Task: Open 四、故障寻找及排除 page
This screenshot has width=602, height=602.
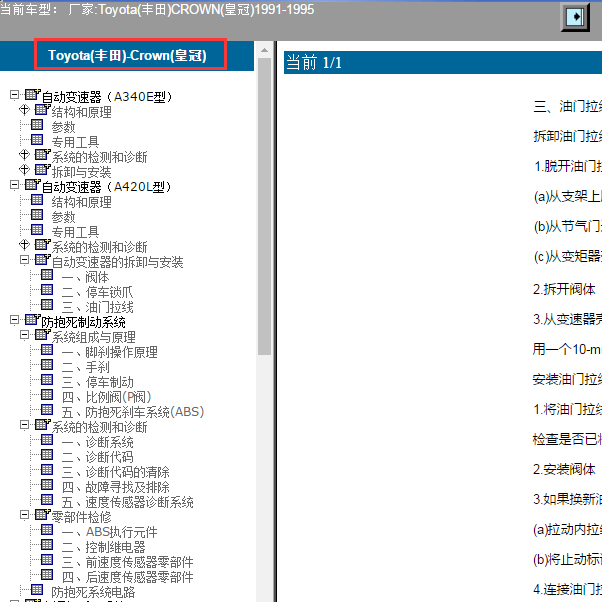Action: [116, 487]
